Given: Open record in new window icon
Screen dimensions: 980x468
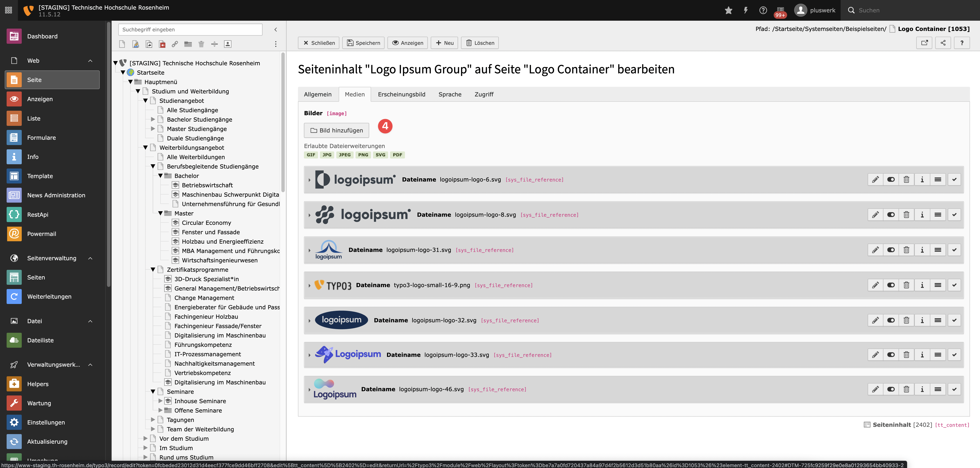Looking at the screenshot, I should [x=924, y=43].
